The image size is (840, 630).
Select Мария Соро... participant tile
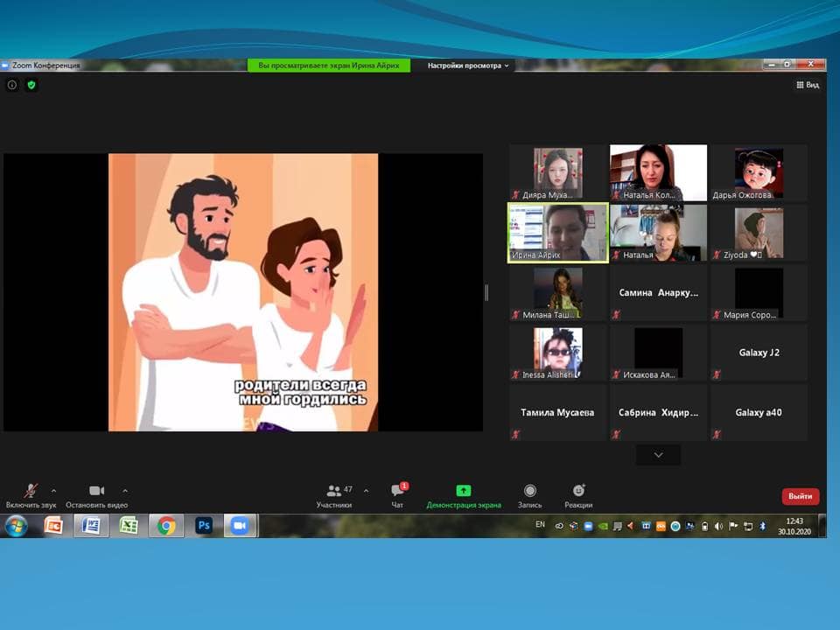coord(759,292)
